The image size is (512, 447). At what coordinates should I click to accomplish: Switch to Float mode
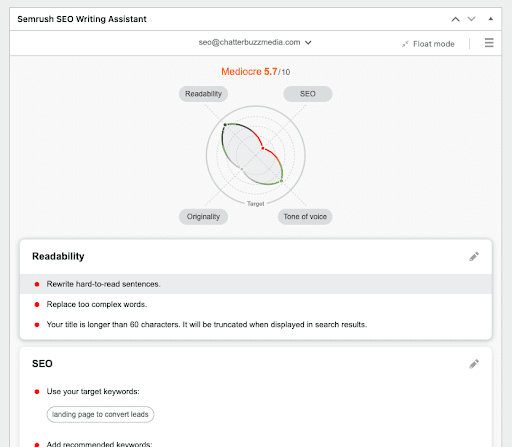[x=428, y=44]
